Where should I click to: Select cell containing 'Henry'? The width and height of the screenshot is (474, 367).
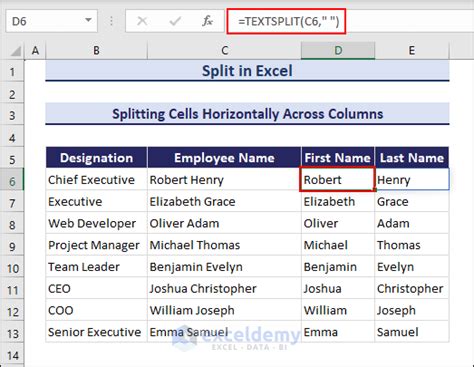click(x=412, y=180)
